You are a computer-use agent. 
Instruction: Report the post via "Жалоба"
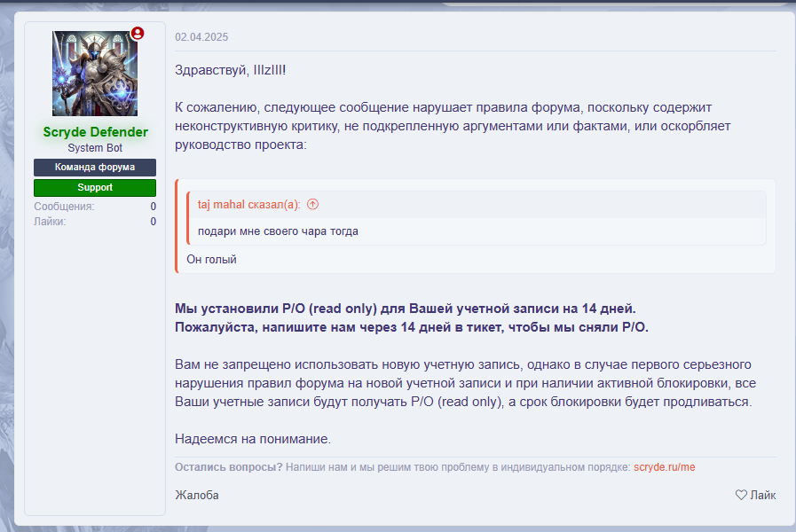click(x=197, y=495)
